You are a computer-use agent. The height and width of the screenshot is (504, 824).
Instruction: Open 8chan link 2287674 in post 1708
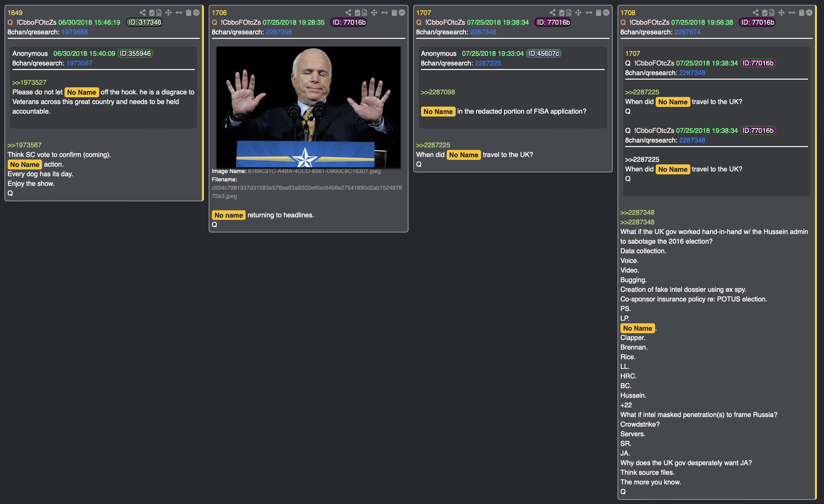tap(688, 32)
